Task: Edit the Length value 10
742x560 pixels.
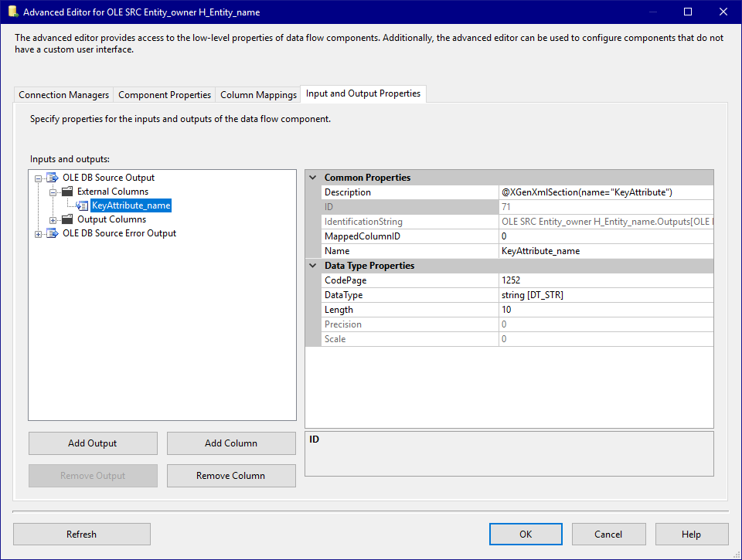Action: pyautogui.click(x=606, y=309)
